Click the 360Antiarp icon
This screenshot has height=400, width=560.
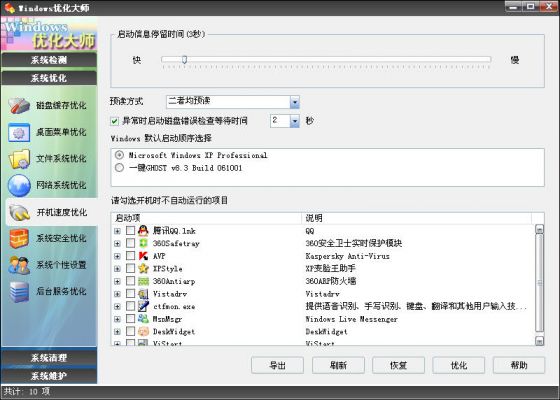click(x=143, y=281)
